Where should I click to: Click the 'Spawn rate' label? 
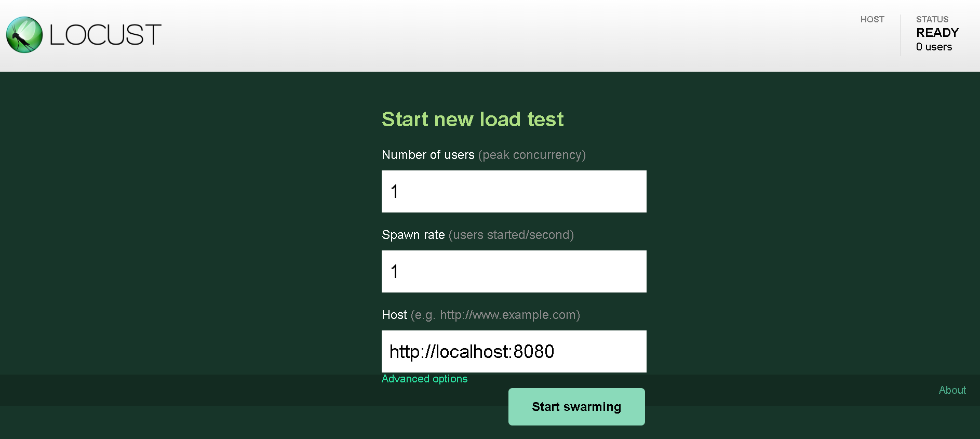point(413,235)
